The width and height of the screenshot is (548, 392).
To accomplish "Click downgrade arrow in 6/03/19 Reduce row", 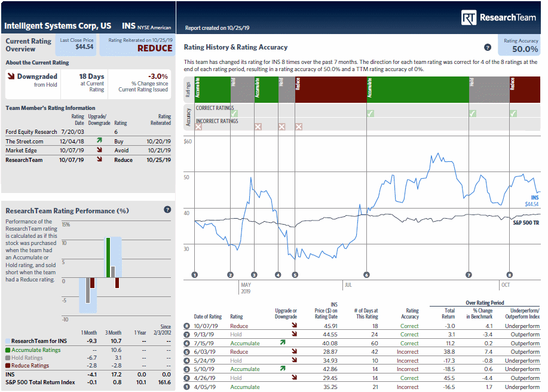I will point(294,351).
